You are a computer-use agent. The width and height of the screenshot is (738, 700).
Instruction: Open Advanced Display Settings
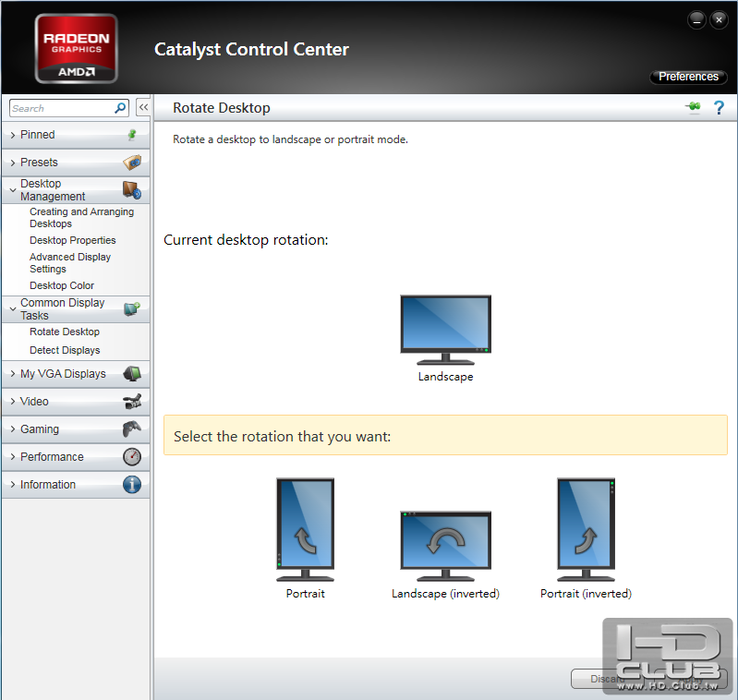coord(70,263)
